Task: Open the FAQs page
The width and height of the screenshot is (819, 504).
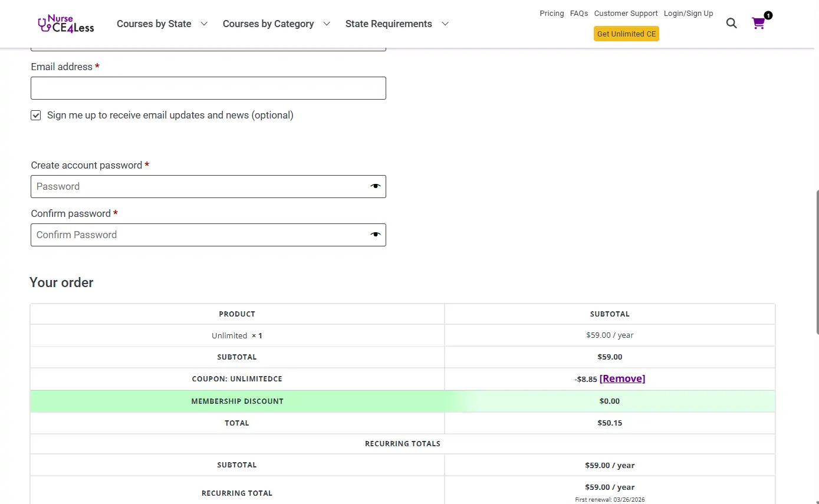Action: pos(578,14)
